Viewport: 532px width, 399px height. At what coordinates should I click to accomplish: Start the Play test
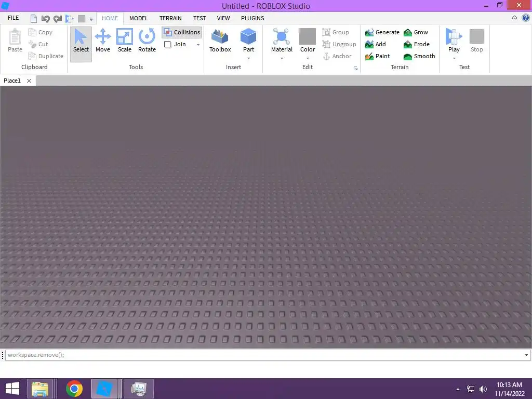pos(454,41)
